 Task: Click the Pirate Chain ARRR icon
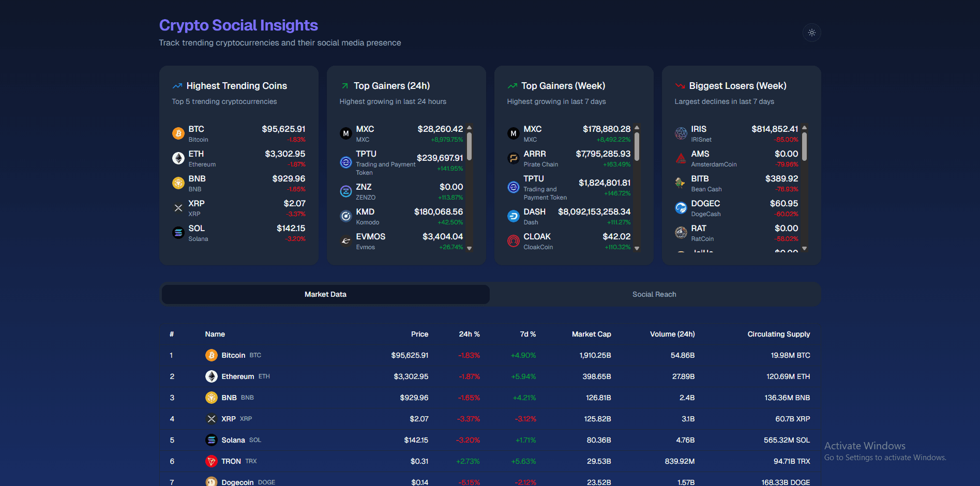pos(513,158)
